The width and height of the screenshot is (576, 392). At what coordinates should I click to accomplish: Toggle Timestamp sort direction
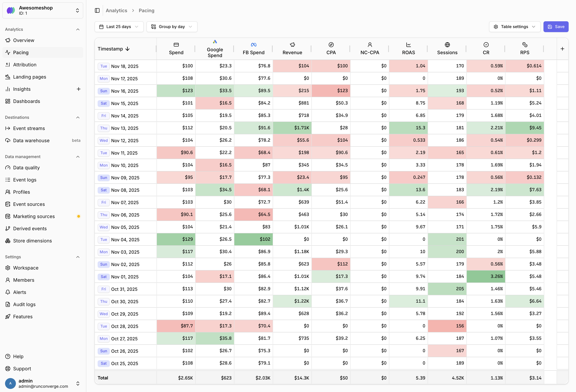tap(127, 49)
